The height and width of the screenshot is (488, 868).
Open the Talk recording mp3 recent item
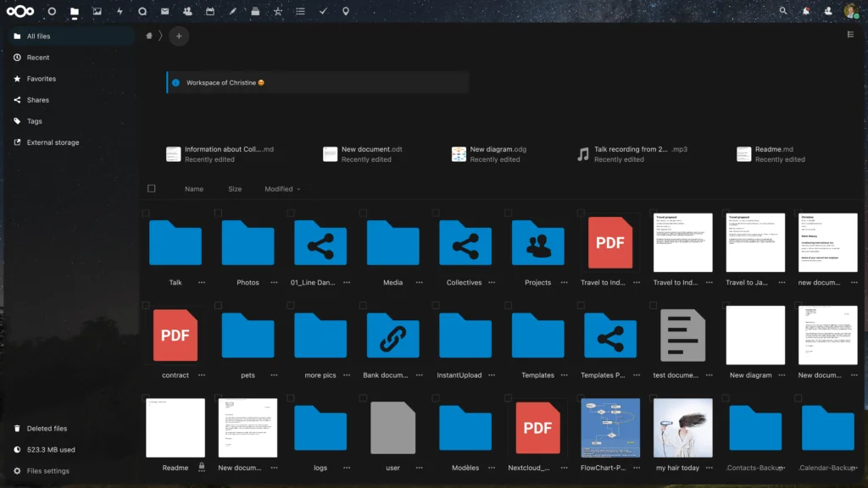(632, 154)
